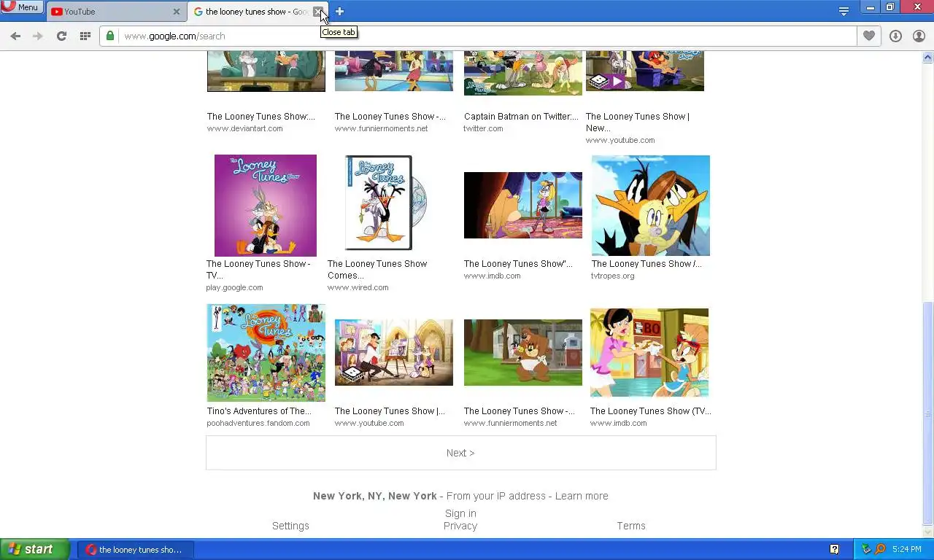Close the looney tunes show tab
The width and height of the screenshot is (934, 560).
pos(317,12)
